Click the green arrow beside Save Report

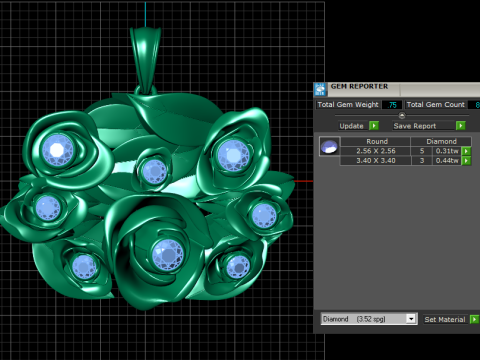pos(461,126)
